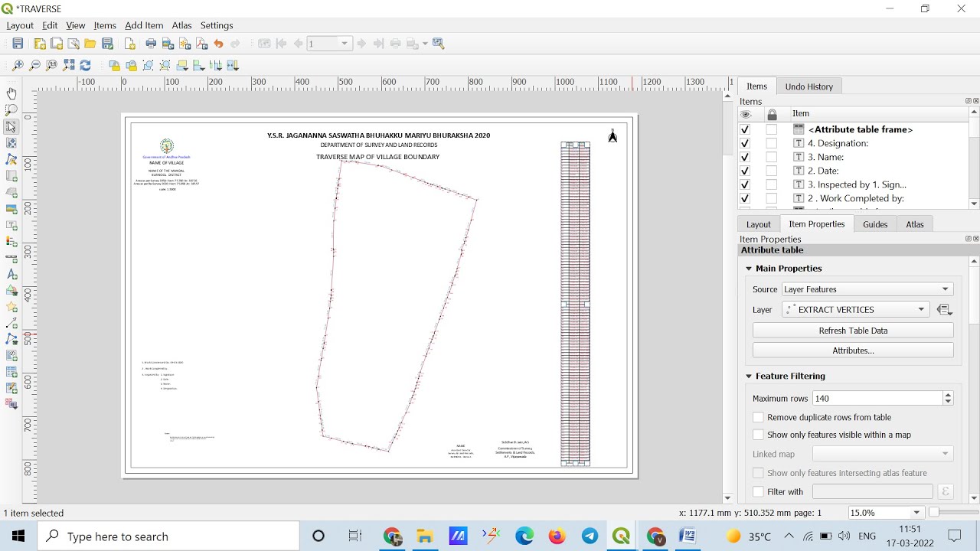
Task: Open the Layout Manager icon
Action: [73, 44]
